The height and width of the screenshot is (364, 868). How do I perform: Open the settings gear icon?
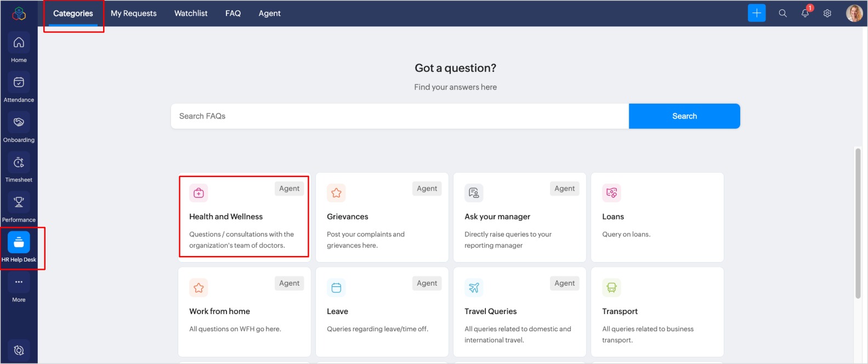pyautogui.click(x=827, y=13)
